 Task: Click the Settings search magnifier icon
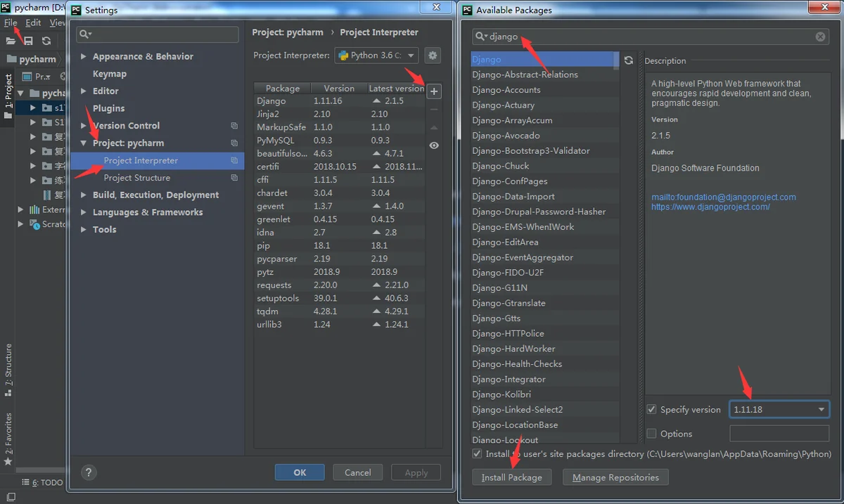click(x=84, y=34)
